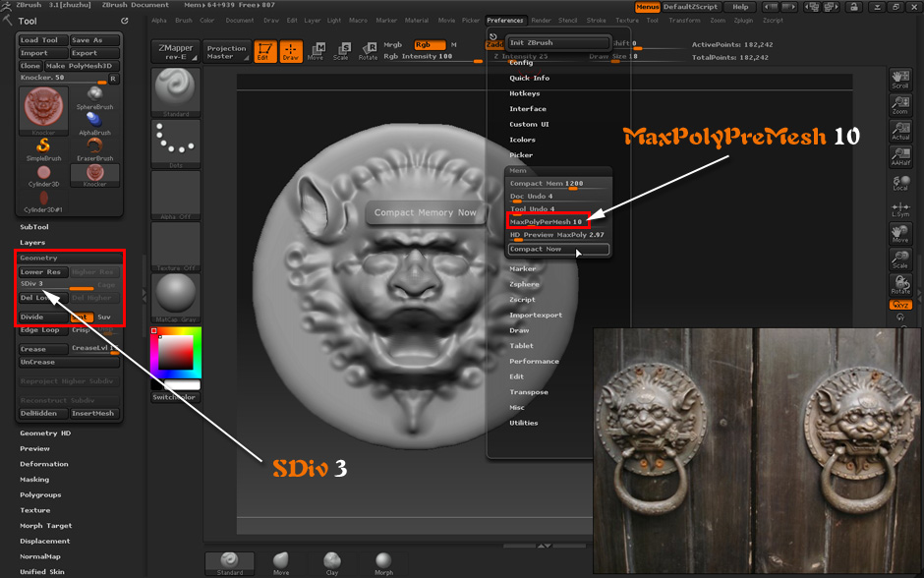Open the Brush menu

pos(184,21)
